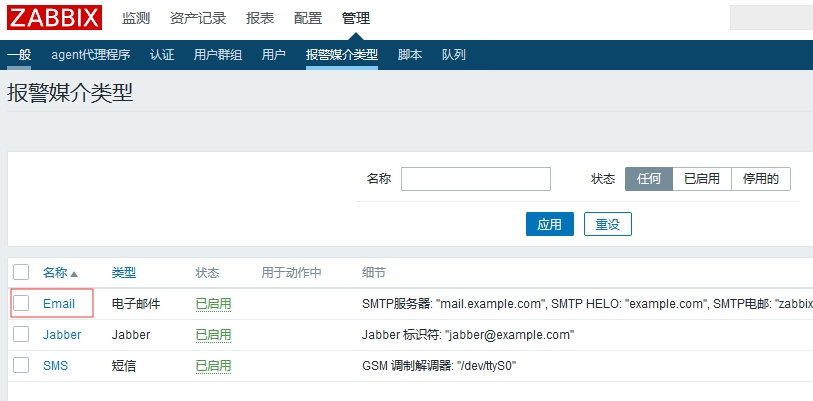Switch to the 用户群组 tab
813x401 pixels.
pos(217,55)
